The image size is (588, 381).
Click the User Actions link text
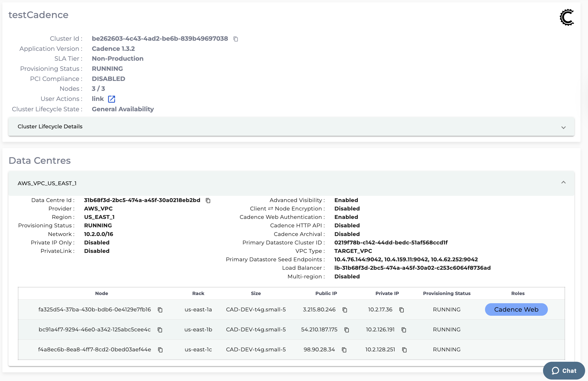[x=98, y=99]
